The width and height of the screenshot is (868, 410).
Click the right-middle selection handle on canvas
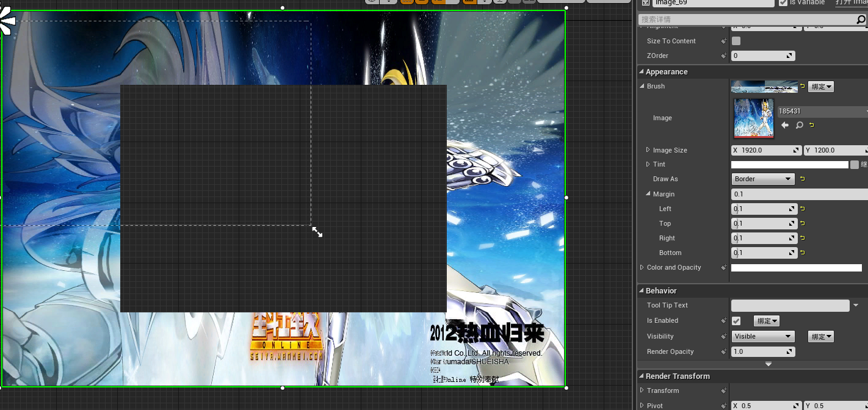[566, 198]
